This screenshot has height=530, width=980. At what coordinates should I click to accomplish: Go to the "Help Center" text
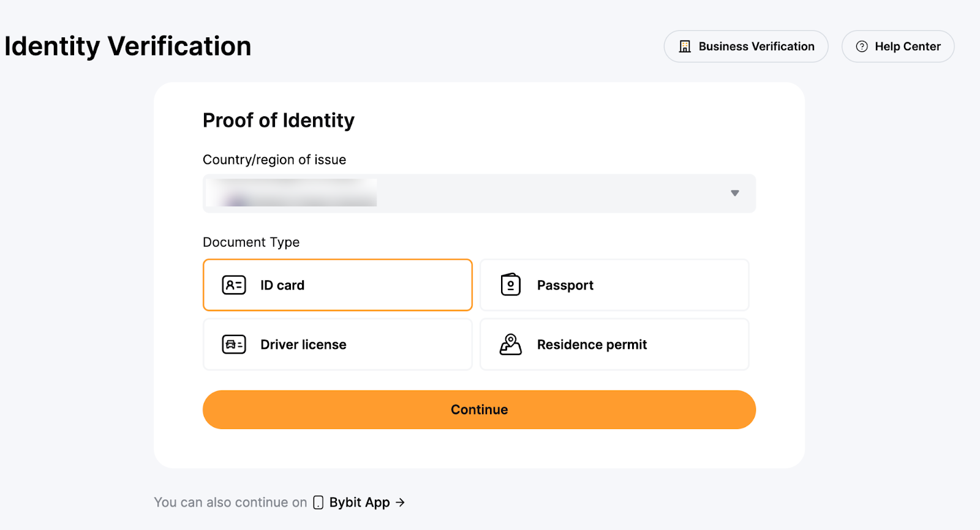[907, 47]
